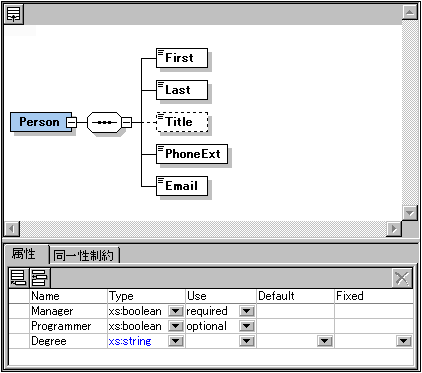The image size is (422, 373).
Task: Click the Manager attribute name cell
Action: (68, 311)
